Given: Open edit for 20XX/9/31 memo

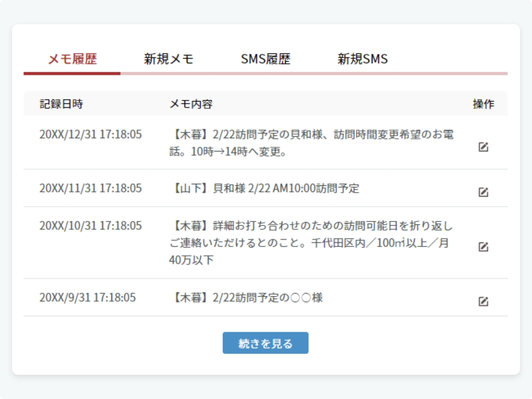Looking at the screenshot, I should click(483, 301).
